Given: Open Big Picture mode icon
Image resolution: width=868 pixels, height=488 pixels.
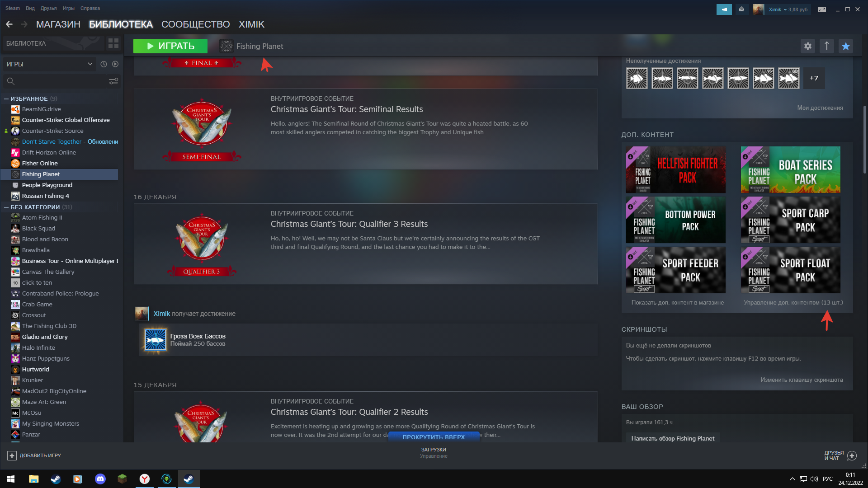Looking at the screenshot, I should point(822,9).
